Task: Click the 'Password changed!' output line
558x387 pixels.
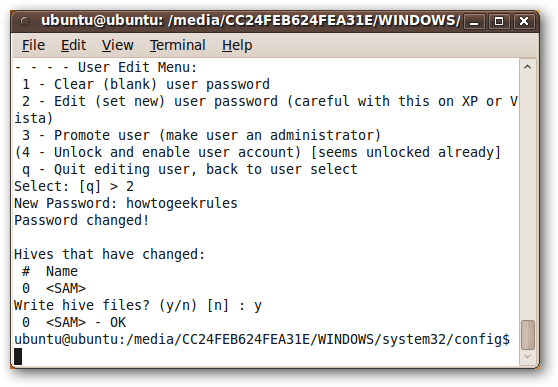Action: 81,220
